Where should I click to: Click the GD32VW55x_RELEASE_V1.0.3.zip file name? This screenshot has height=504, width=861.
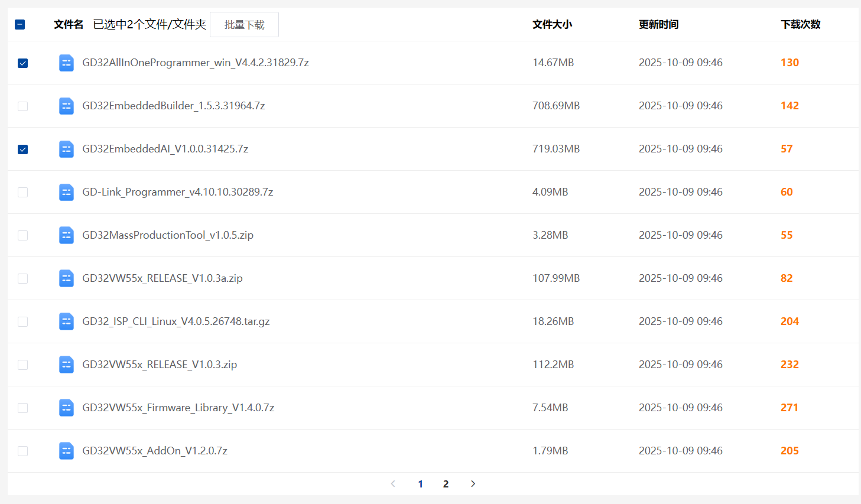pyautogui.click(x=160, y=365)
